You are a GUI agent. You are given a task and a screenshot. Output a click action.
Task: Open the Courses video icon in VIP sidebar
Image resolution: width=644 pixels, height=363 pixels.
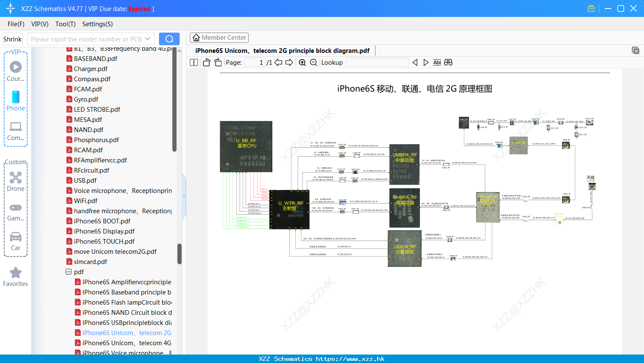pyautogui.click(x=16, y=67)
